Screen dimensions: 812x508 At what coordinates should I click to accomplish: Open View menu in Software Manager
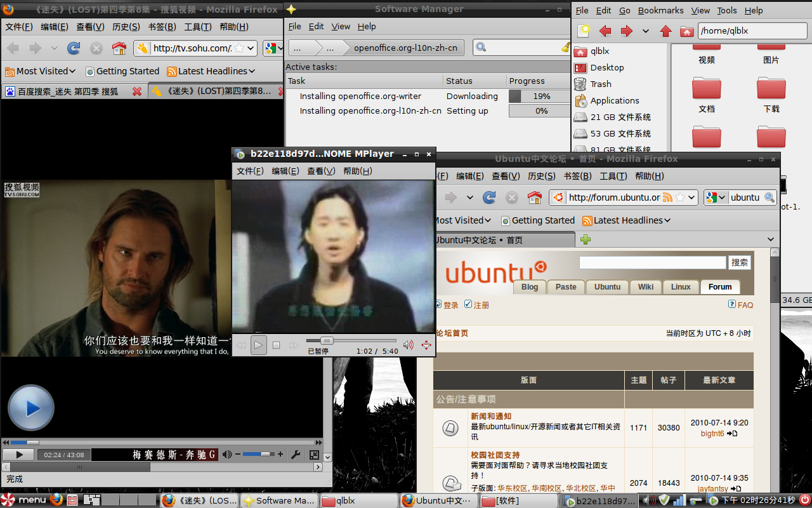coord(341,27)
